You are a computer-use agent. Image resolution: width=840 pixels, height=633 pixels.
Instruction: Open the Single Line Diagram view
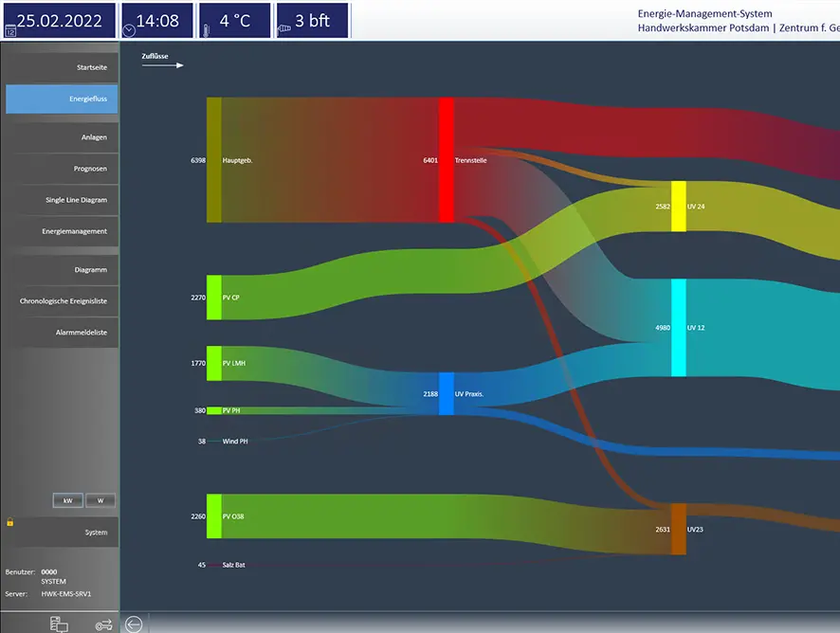[63, 200]
